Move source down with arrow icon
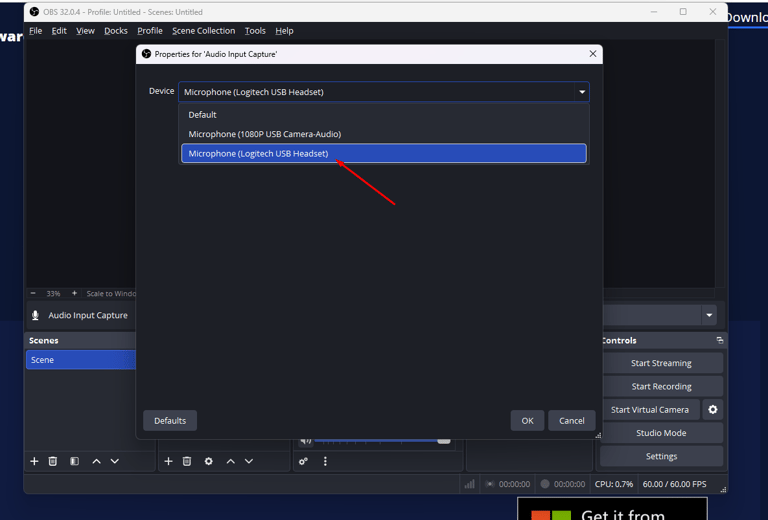This screenshot has width=768, height=520. pos(249,461)
